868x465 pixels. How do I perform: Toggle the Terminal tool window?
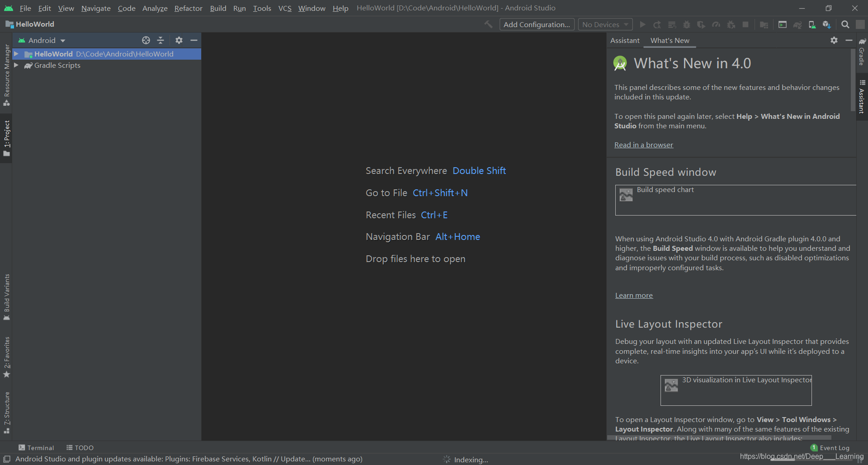[36, 448]
